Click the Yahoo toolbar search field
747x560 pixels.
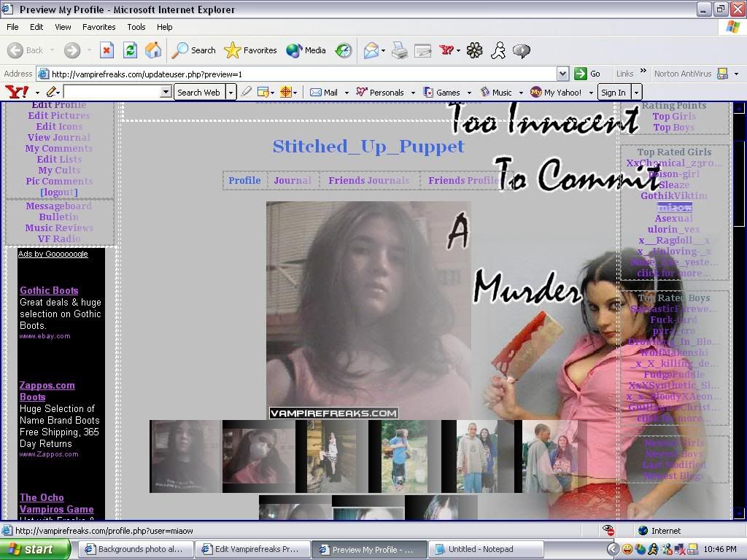(x=112, y=92)
